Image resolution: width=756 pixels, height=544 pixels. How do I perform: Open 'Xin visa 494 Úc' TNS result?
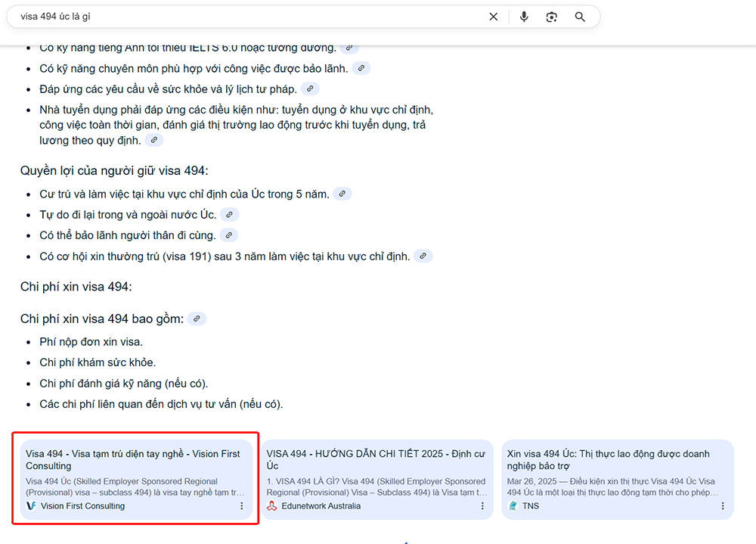point(608,459)
